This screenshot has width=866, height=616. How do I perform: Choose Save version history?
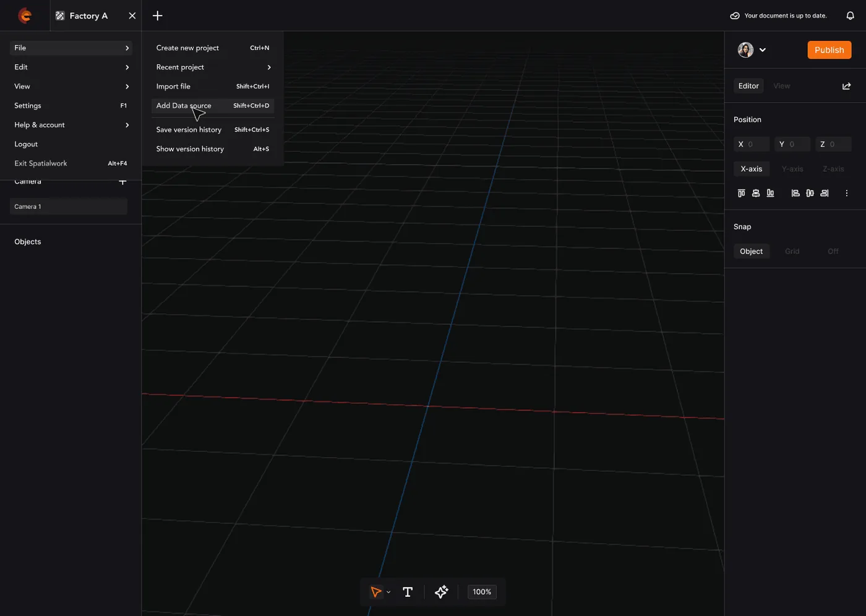(213, 130)
